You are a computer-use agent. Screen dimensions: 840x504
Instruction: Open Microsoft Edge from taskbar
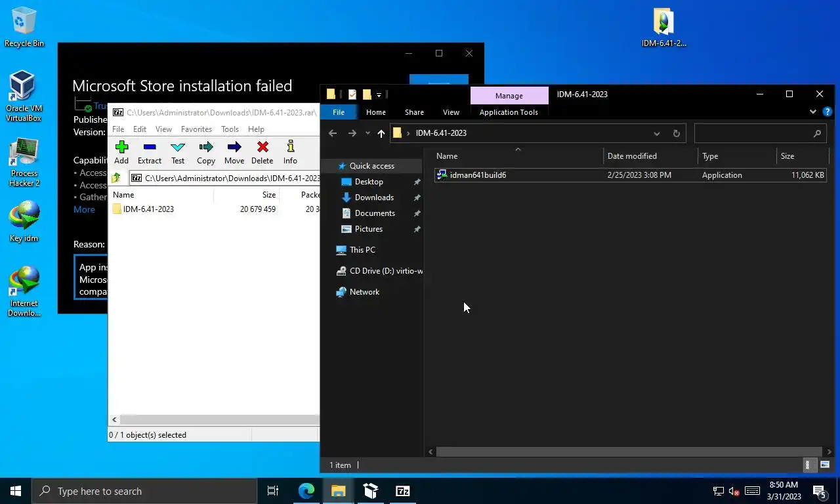coord(306,491)
